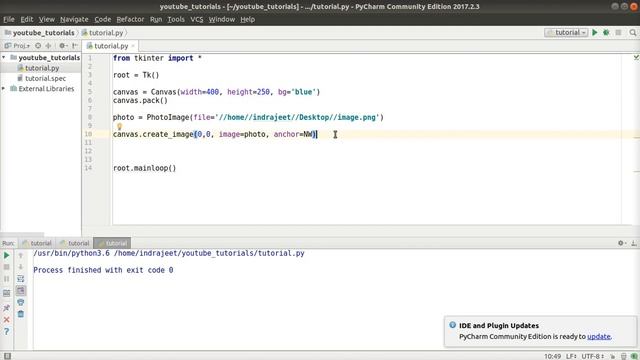
Task: Open the VCS menu
Action: click(x=197, y=19)
